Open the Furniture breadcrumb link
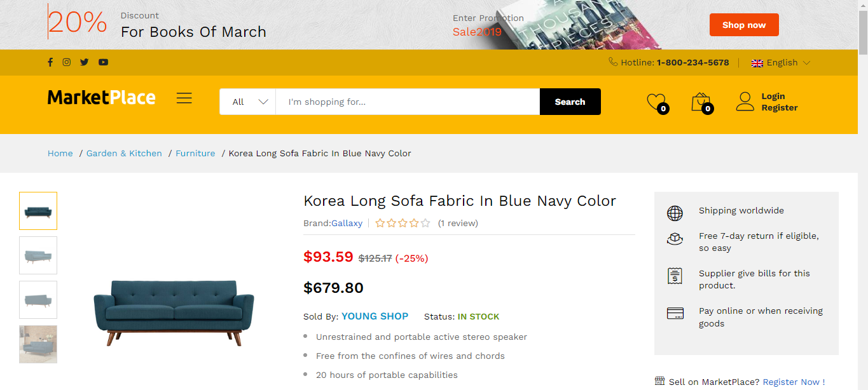 [195, 153]
